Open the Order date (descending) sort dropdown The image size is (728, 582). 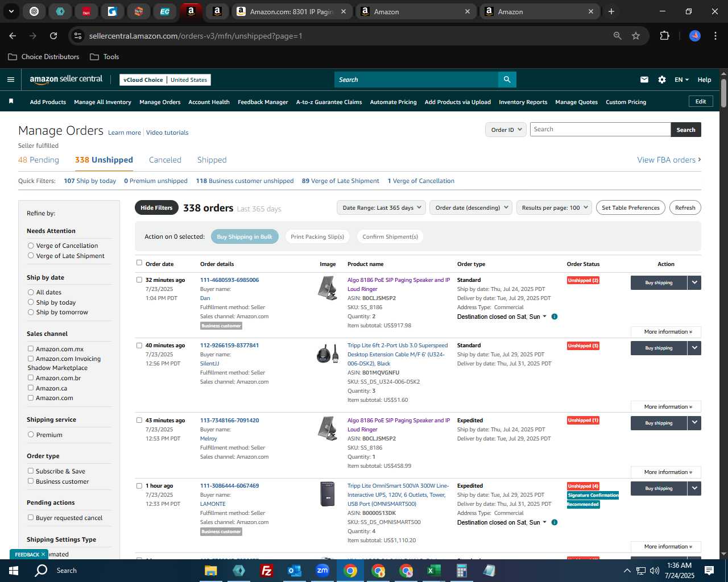point(471,207)
